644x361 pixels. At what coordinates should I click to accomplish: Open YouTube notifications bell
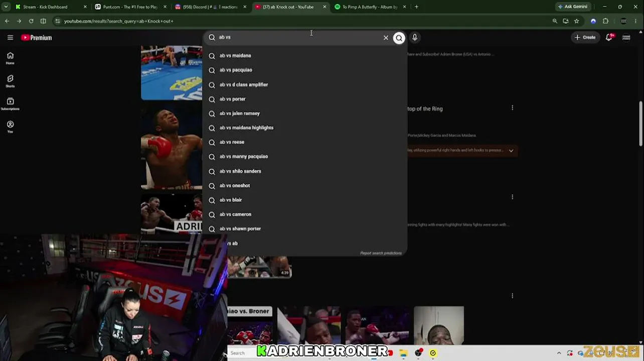[x=609, y=38]
